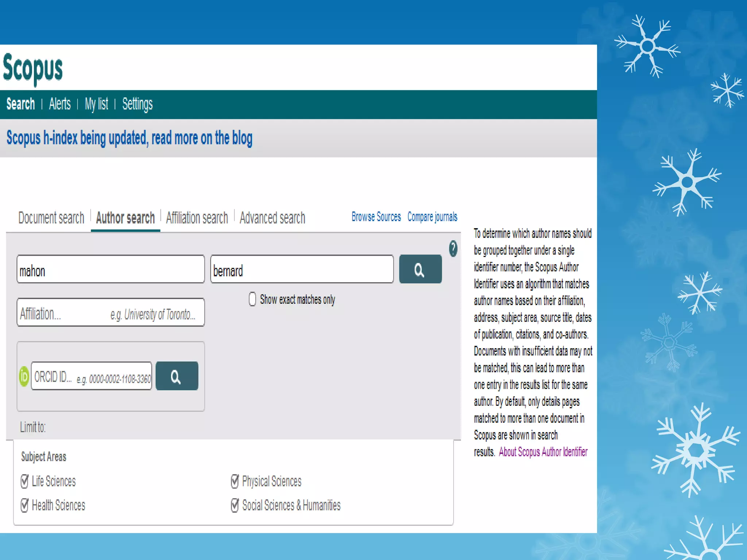Uncheck the Life Sciences checkbox
Screen dimensions: 747x560
pos(24,481)
